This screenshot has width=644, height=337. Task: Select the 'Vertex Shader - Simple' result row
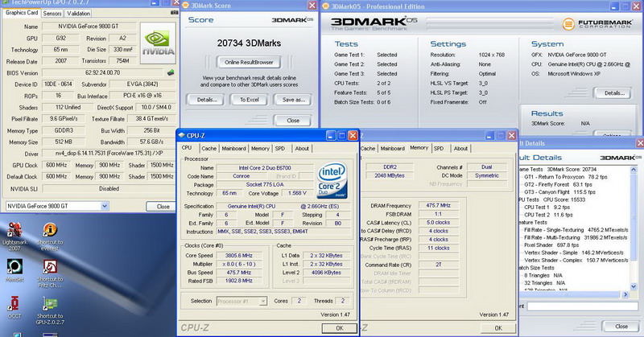[574, 253]
